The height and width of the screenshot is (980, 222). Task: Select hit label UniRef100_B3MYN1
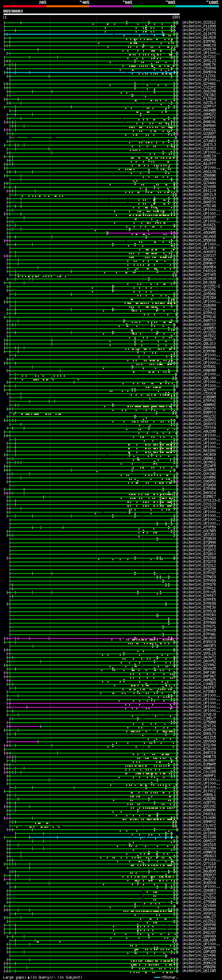point(199,41)
